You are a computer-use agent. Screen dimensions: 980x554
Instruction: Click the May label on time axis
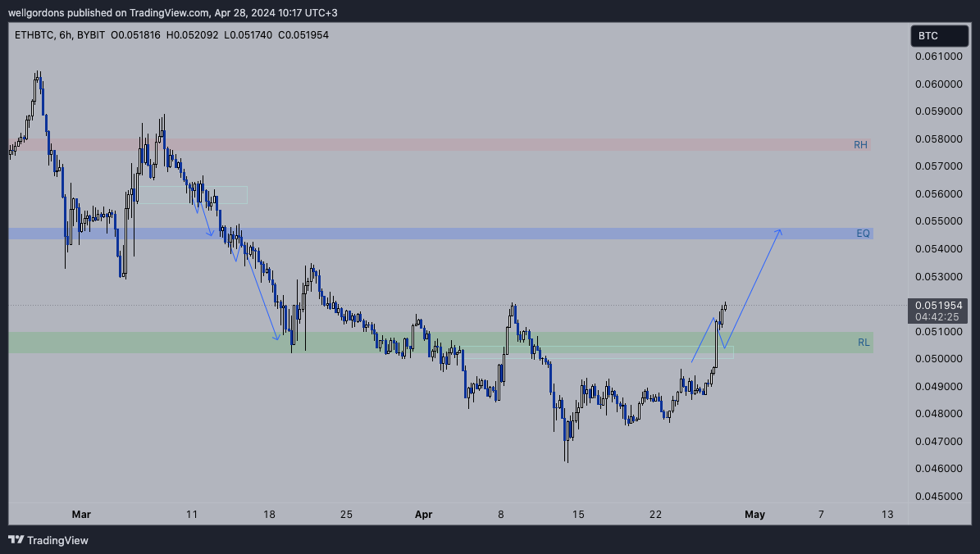pos(754,515)
